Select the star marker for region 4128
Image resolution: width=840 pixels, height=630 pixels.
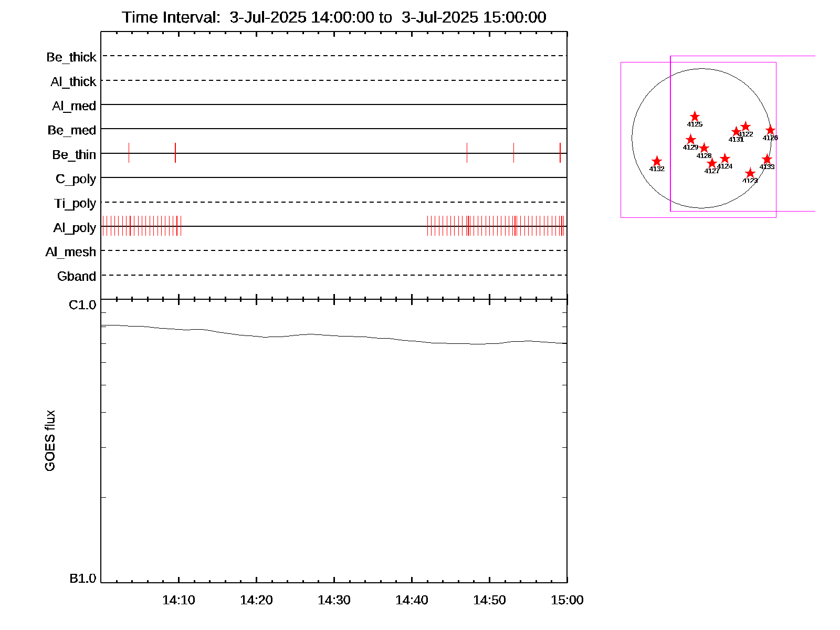(x=704, y=149)
